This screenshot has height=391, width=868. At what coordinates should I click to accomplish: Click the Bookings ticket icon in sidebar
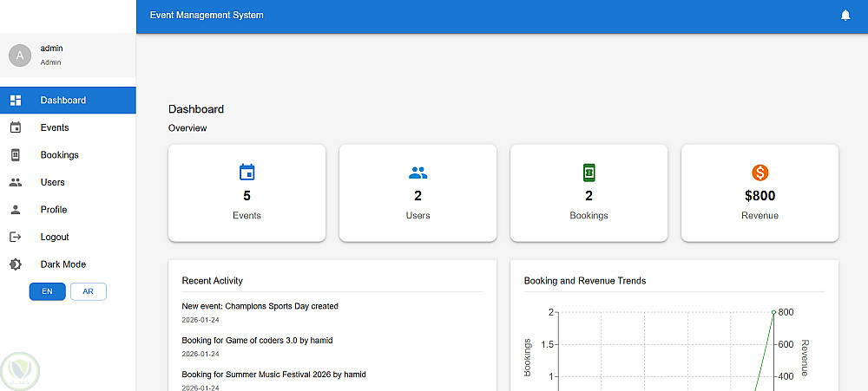[x=16, y=155]
